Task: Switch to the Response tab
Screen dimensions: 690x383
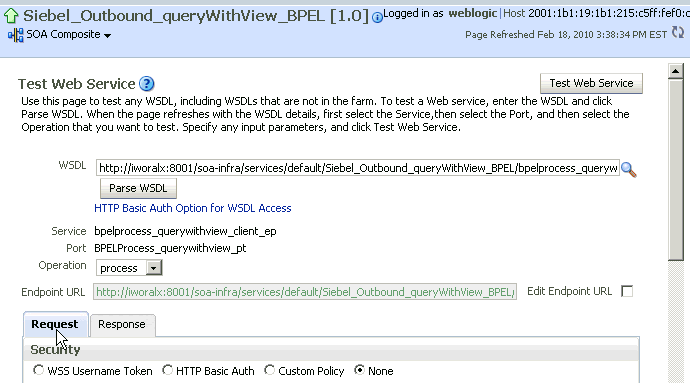Action: coord(122,324)
